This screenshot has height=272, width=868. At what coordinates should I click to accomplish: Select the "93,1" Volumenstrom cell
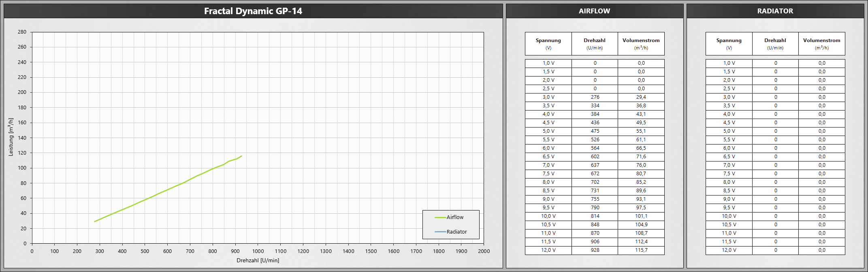click(641, 199)
